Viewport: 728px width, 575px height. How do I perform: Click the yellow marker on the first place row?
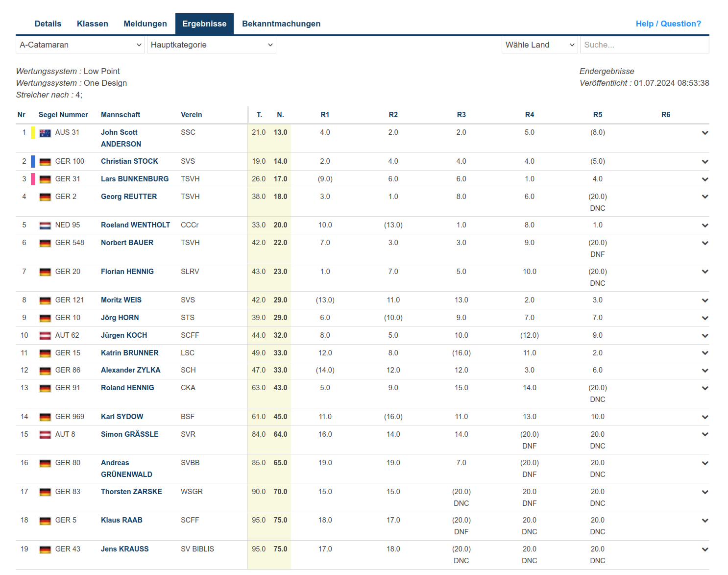[x=33, y=133]
